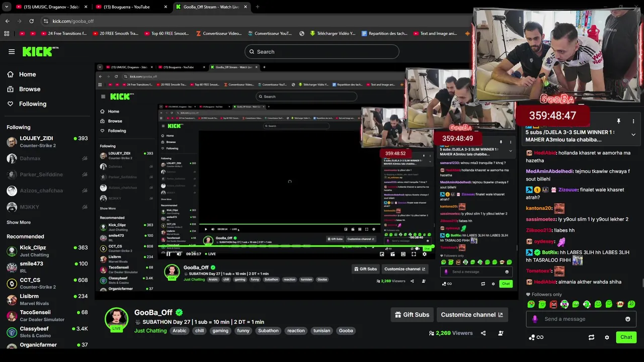The width and height of the screenshot is (644, 362).
Task: Expand the pinned message chevron
Action: 633,135
